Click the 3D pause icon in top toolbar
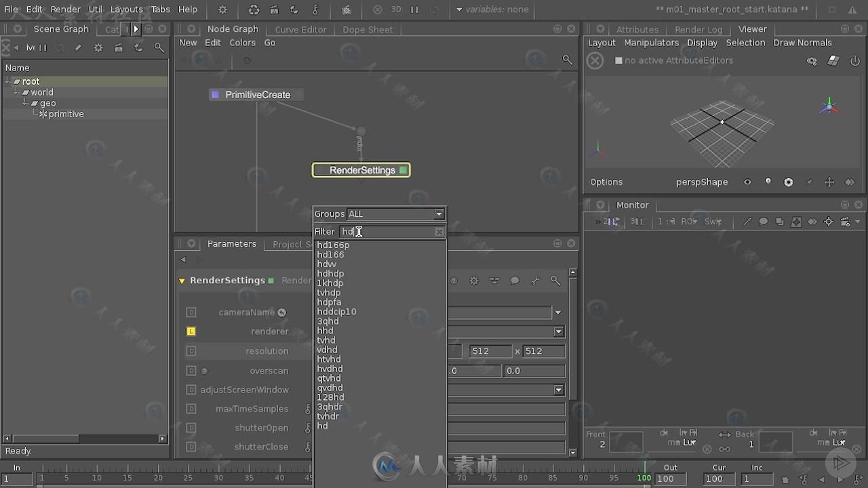This screenshot has height=488, width=868. click(414, 9)
